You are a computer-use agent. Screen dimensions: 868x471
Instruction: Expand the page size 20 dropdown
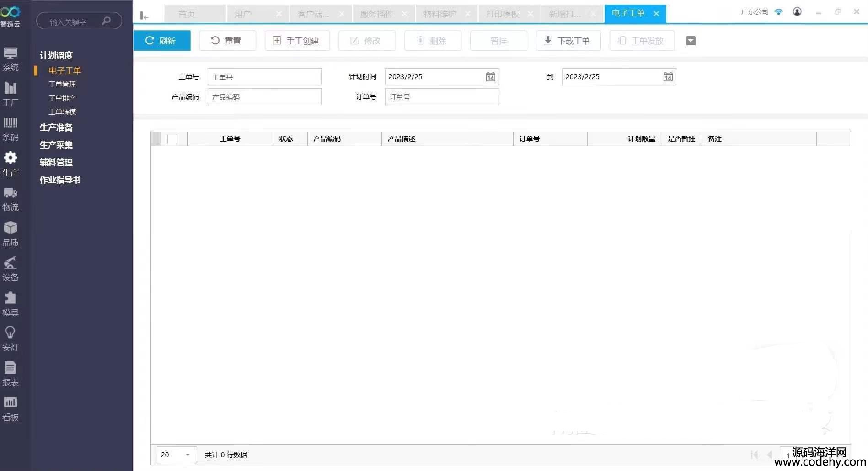click(187, 455)
